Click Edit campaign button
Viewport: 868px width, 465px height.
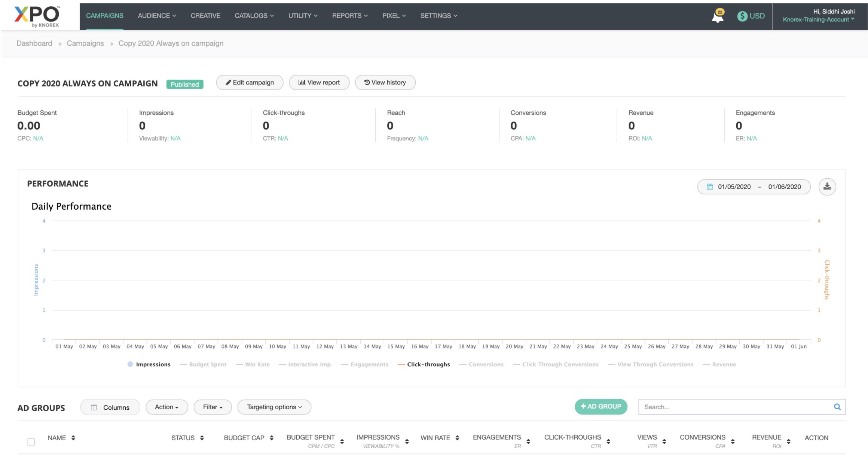pyautogui.click(x=250, y=83)
